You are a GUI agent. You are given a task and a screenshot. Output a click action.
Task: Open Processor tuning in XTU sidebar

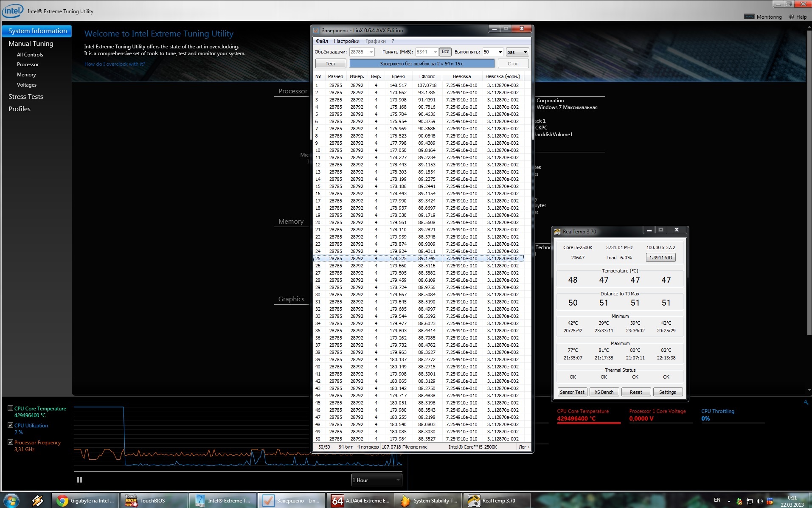pos(28,65)
